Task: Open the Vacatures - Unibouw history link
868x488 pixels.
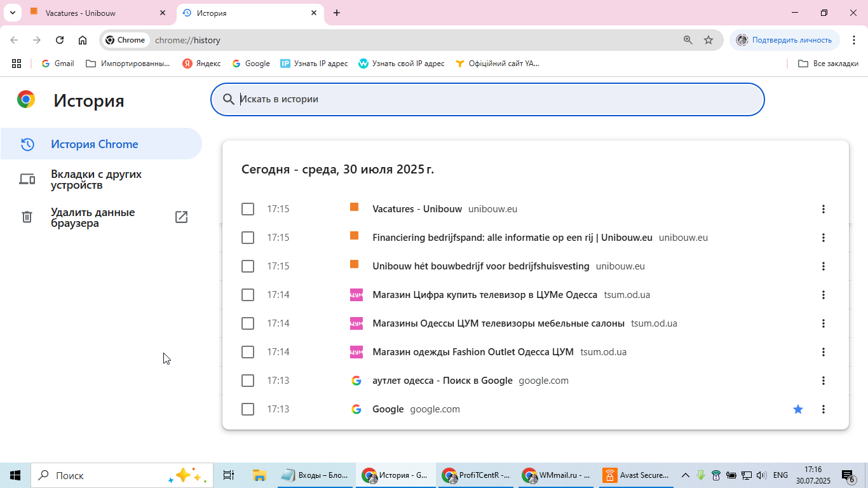Action: (x=417, y=209)
